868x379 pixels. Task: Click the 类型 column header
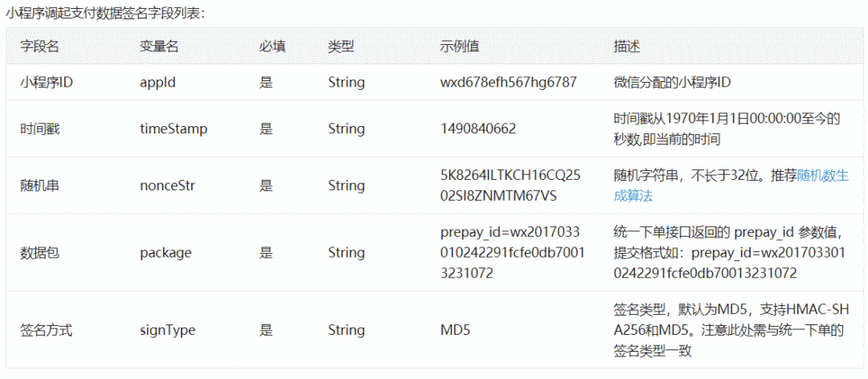tap(341, 47)
